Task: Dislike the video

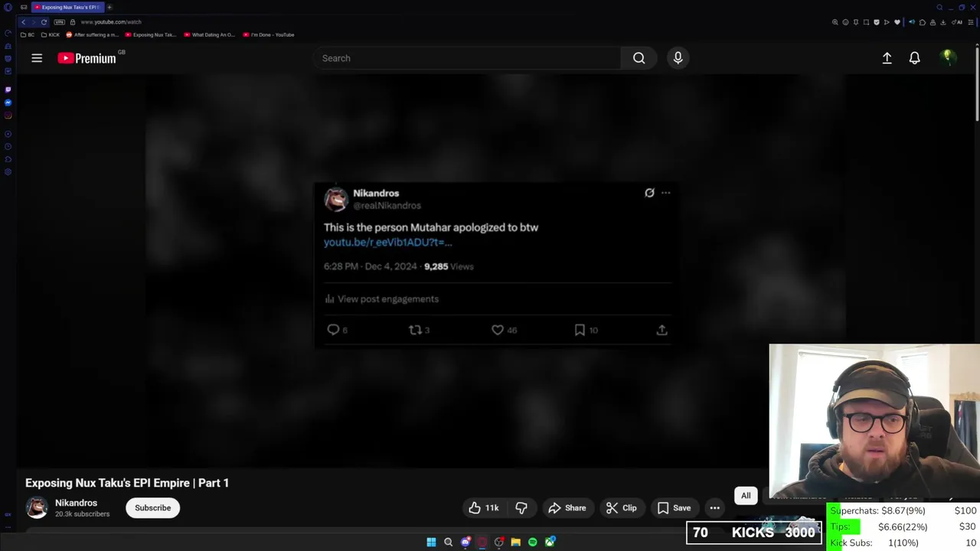Action: pos(521,508)
